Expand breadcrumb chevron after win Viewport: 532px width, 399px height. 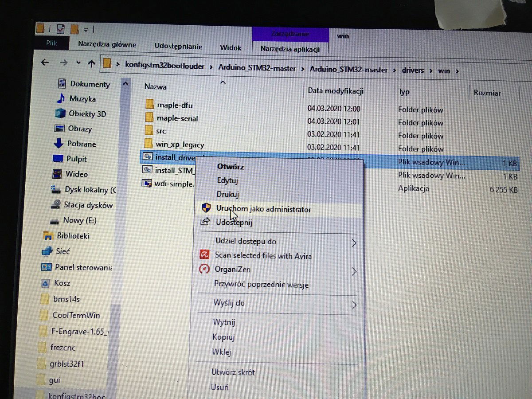coord(457,70)
